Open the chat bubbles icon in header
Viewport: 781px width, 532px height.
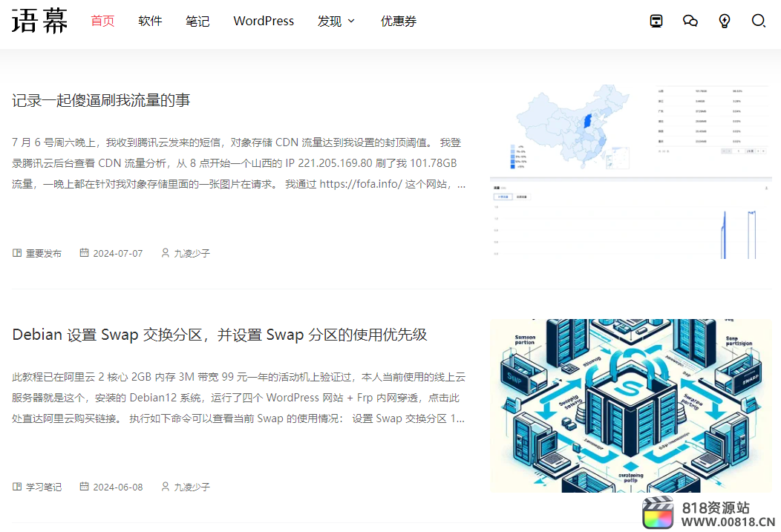pos(690,21)
